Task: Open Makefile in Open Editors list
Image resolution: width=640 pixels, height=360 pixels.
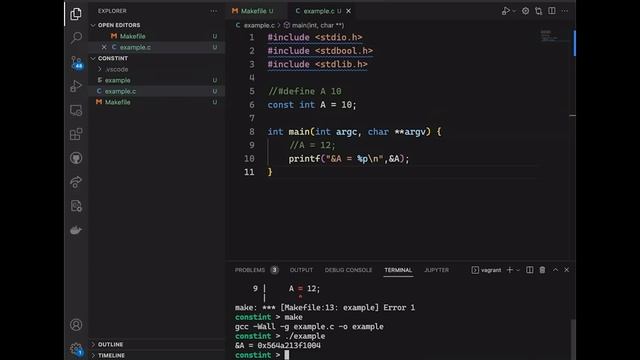Action: 157,36
